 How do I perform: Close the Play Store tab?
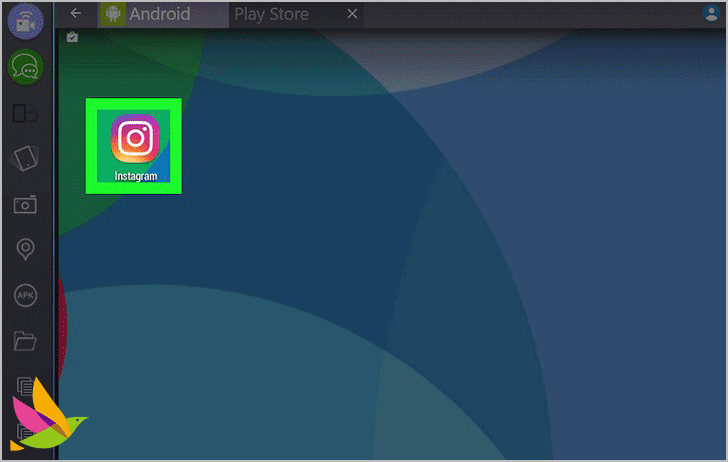pyautogui.click(x=352, y=14)
